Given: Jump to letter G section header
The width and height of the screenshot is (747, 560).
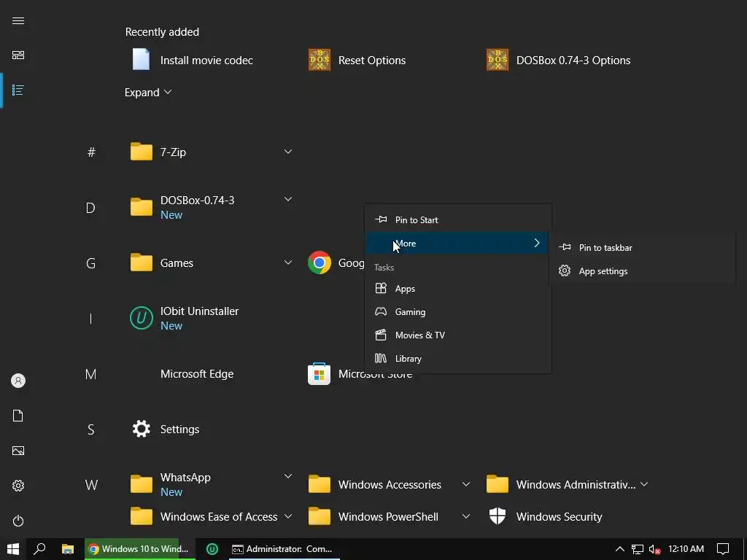Looking at the screenshot, I should (x=90, y=262).
